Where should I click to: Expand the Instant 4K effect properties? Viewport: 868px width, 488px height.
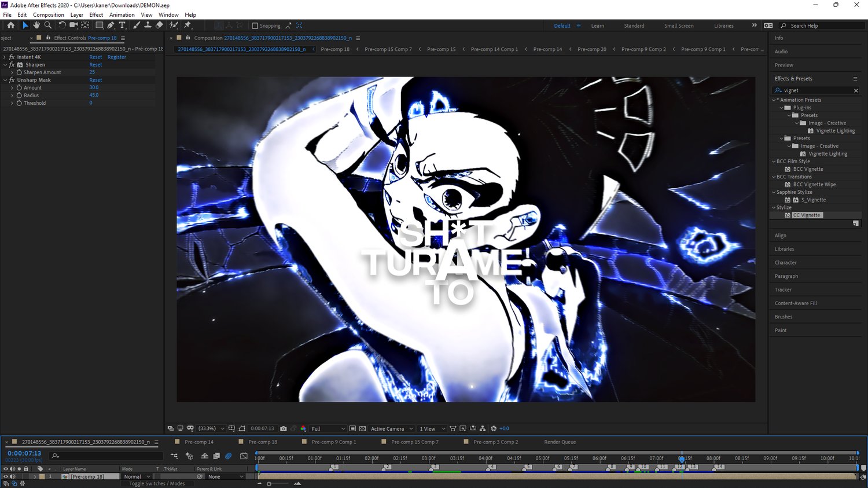click(x=5, y=57)
